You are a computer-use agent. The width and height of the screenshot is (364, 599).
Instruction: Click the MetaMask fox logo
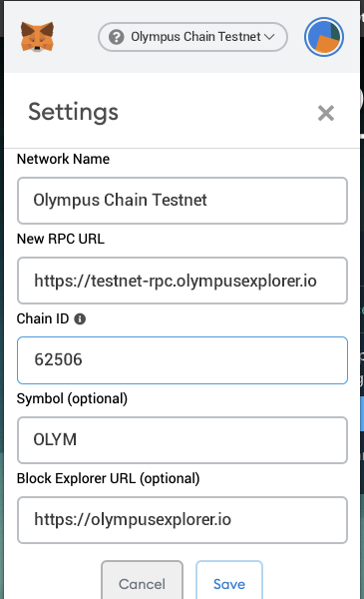coord(37,37)
